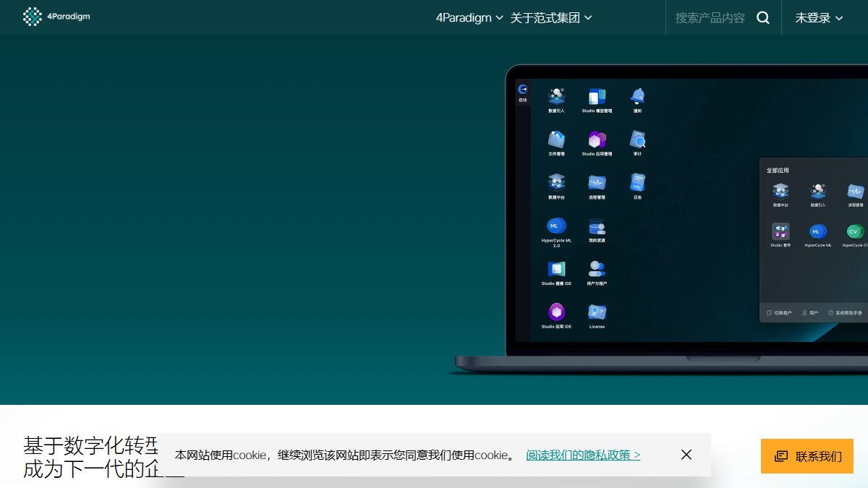Open the Studio 建模 IDE icon
Image resolution: width=868 pixels, height=488 pixels.
[556, 273]
